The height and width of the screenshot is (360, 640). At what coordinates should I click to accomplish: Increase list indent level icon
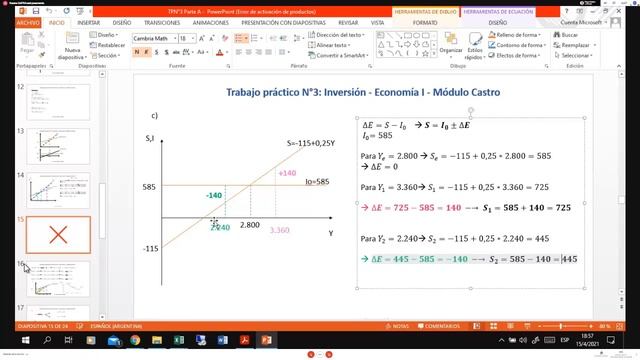click(x=283, y=38)
